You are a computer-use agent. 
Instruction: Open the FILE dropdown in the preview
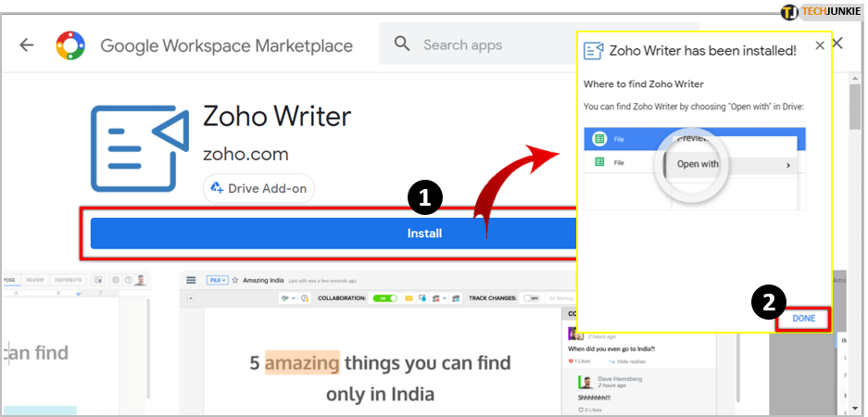tap(217, 279)
